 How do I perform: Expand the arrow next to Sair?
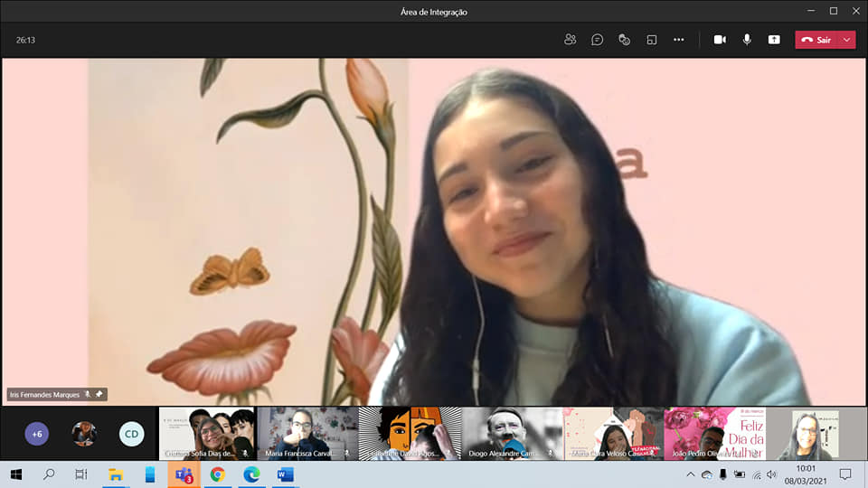846,40
